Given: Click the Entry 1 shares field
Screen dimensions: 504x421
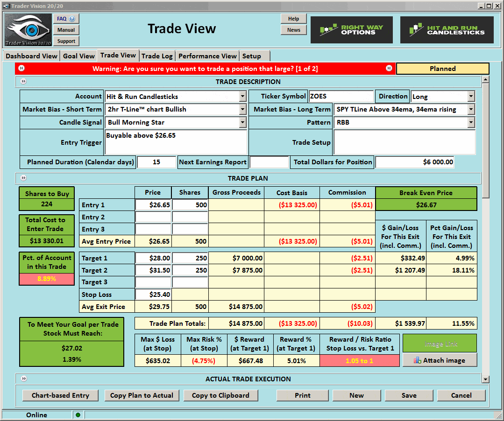Looking at the screenshot, I should [x=190, y=205].
